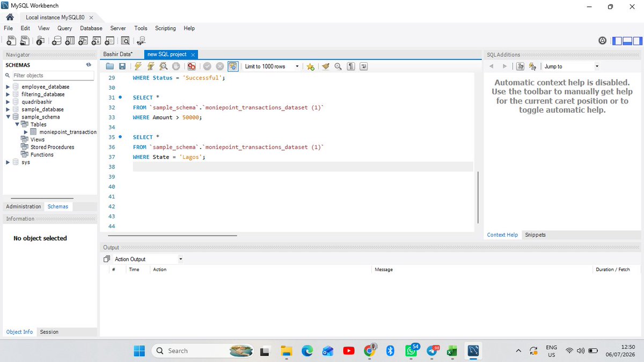
Task: Open the object inspector for selected object
Action: coord(41,40)
